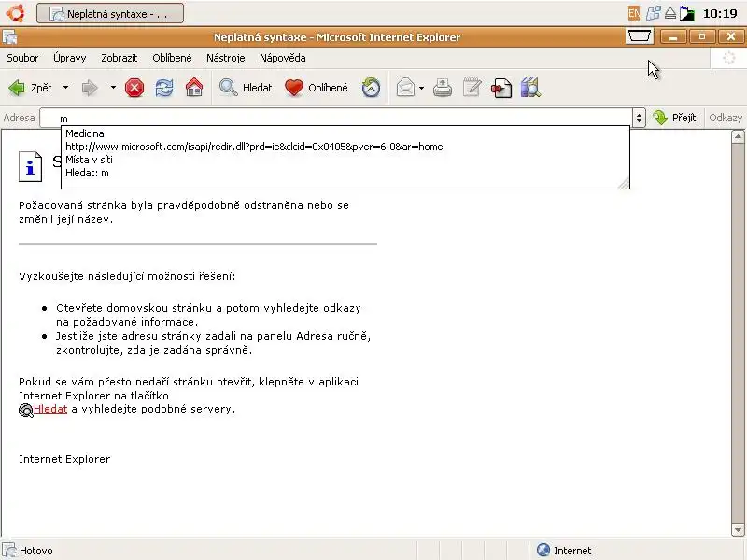Click the autocomplete list resize grip
The height and width of the screenshot is (560, 747).
point(624,183)
